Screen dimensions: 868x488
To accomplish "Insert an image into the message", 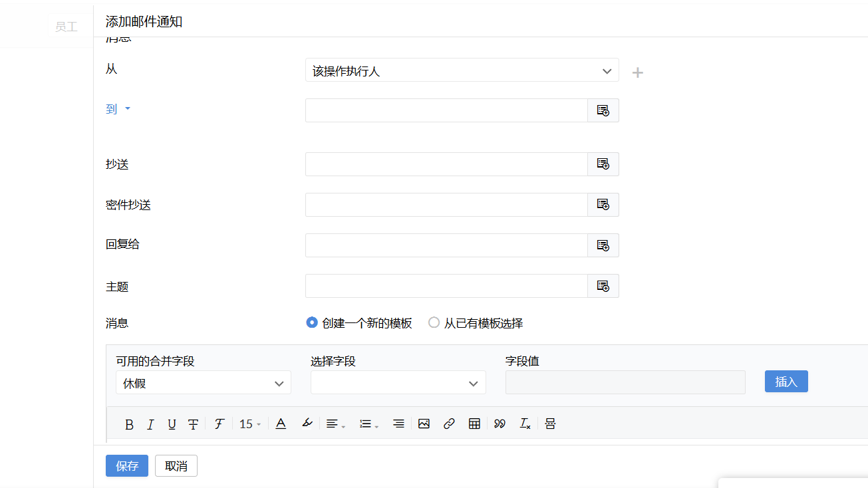I will pos(424,424).
